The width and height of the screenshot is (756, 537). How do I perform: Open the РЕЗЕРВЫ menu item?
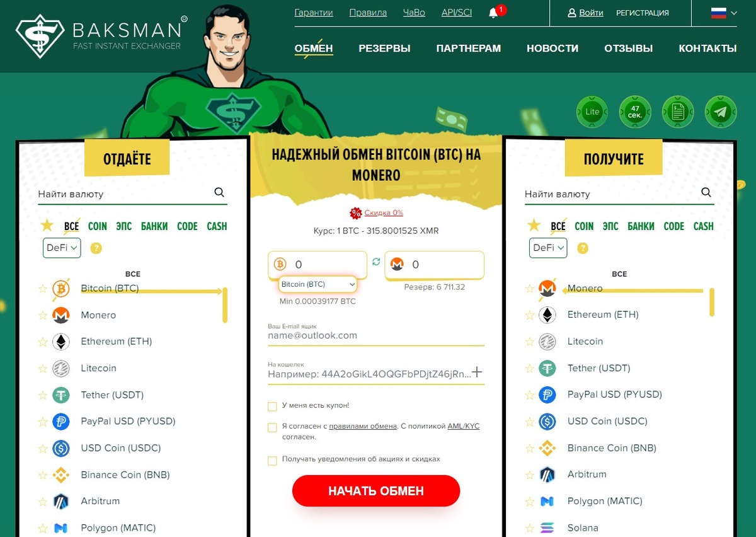384,49
